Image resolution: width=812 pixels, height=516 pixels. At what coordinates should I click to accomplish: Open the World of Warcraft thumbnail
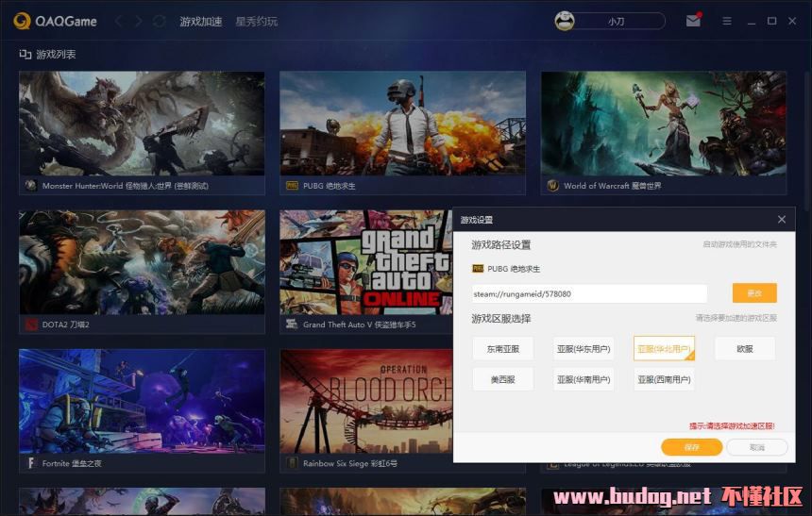(x=664, y=124)
